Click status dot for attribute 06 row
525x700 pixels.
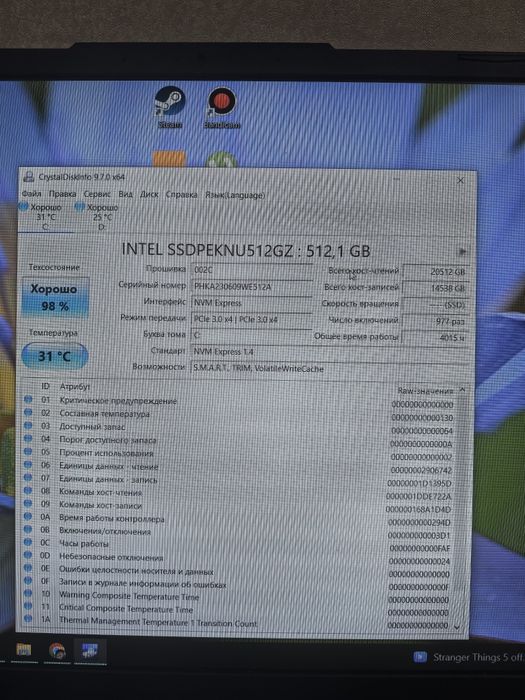[28, 464]
